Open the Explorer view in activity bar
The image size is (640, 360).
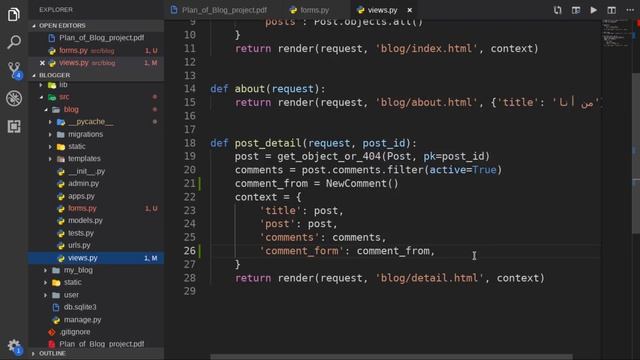(x=13, y=15)
